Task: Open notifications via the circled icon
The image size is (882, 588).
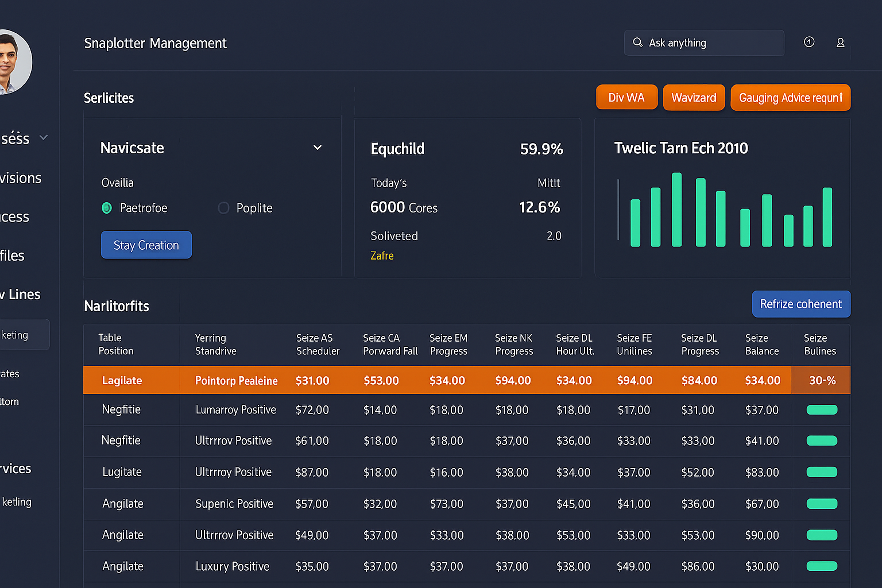Action: click(x=809, y=42)
